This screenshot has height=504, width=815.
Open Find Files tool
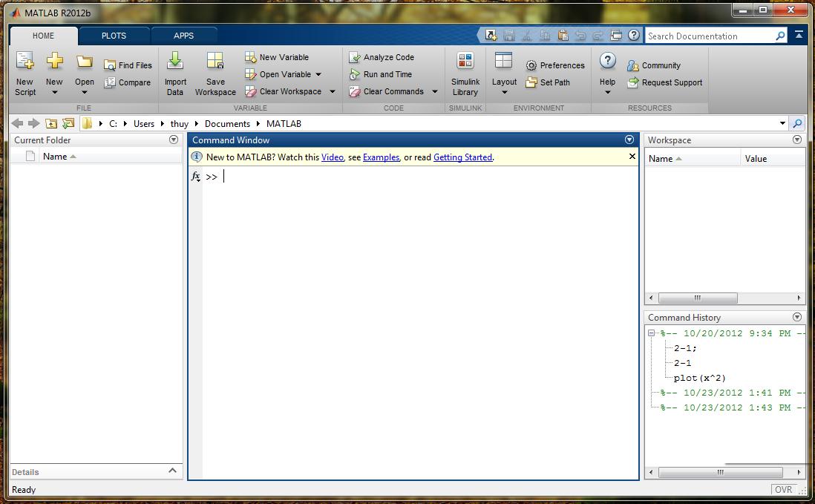[x=128, y=65]
